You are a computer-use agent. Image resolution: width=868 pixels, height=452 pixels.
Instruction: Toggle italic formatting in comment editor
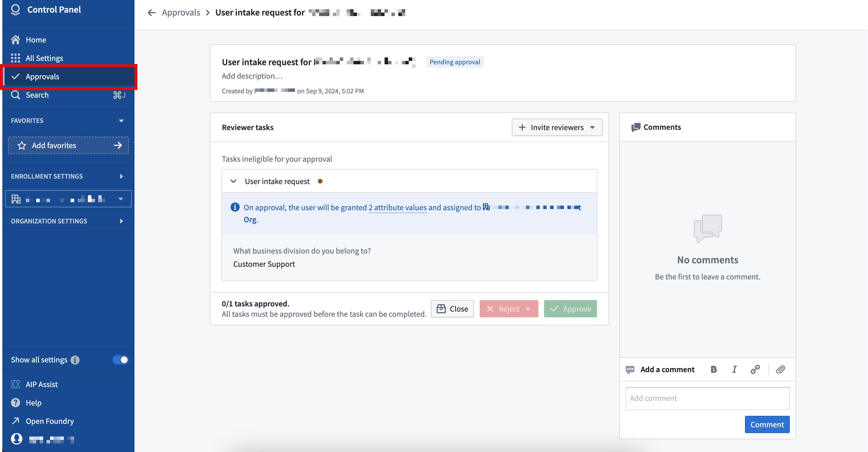click(x=734, y=370)
